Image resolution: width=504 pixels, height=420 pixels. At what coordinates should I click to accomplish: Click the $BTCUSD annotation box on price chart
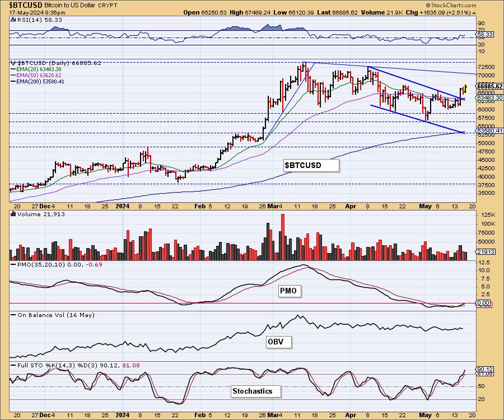tap(311, 165)
